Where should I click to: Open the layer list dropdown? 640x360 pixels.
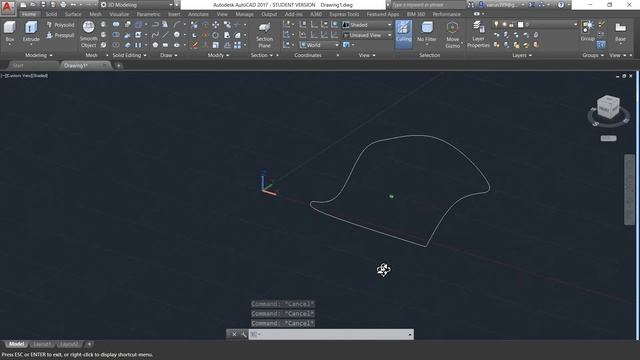(535, 24)
